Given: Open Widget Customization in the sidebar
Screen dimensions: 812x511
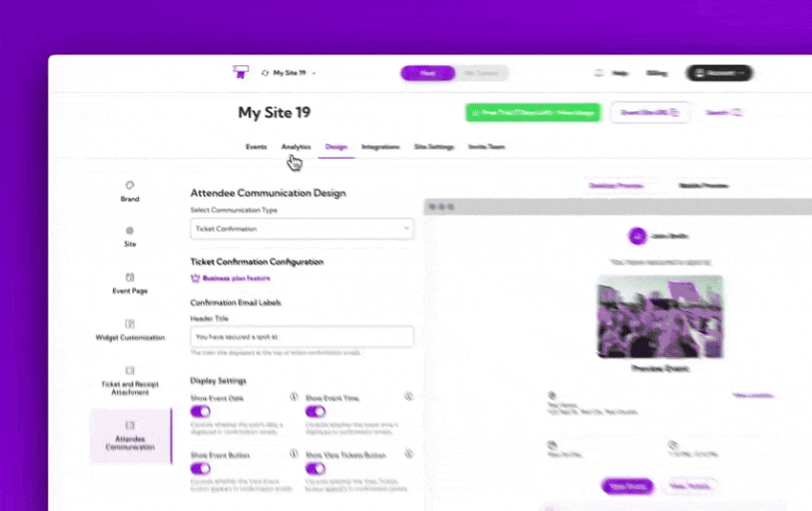Looking at the screenshot, I should (130, 330).
